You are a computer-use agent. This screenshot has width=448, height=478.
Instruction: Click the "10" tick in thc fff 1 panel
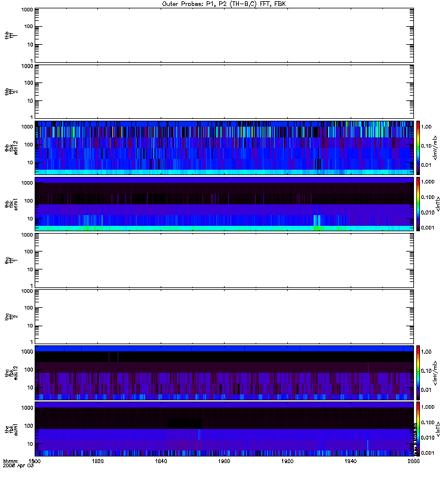pos(30,270)
